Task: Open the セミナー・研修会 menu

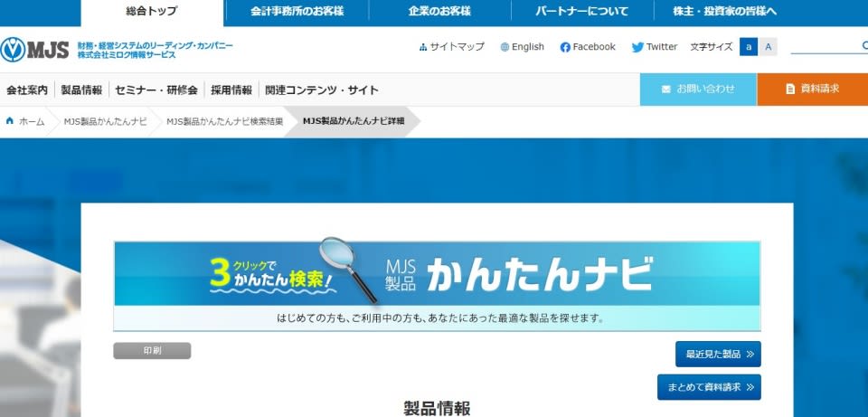Action: tap(156, 90)
